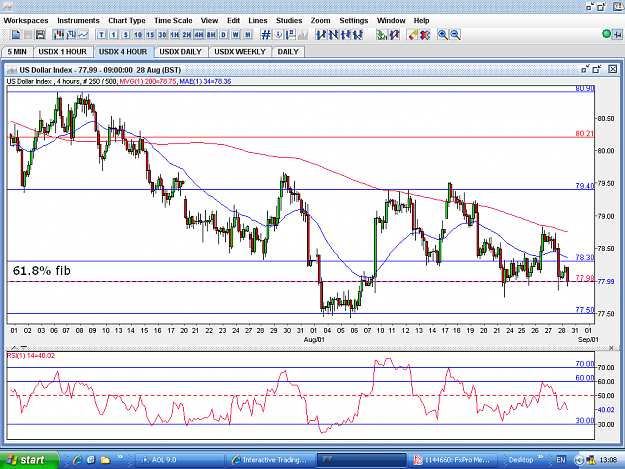
Task: Set time scale to Monthly (M)
Action: 248,35
